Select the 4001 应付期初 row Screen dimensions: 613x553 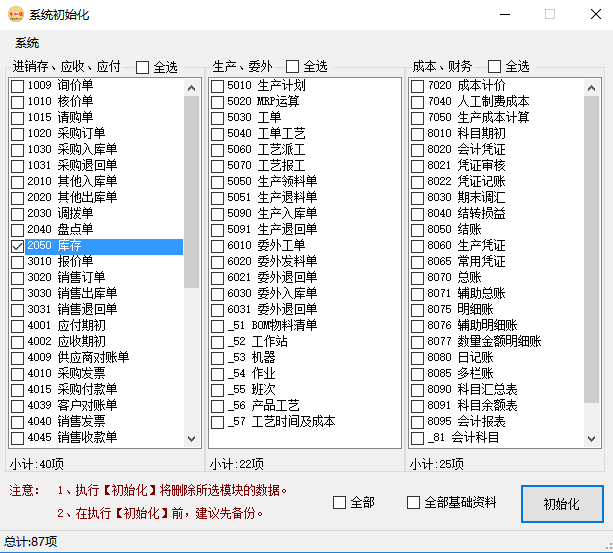[97, 326]
